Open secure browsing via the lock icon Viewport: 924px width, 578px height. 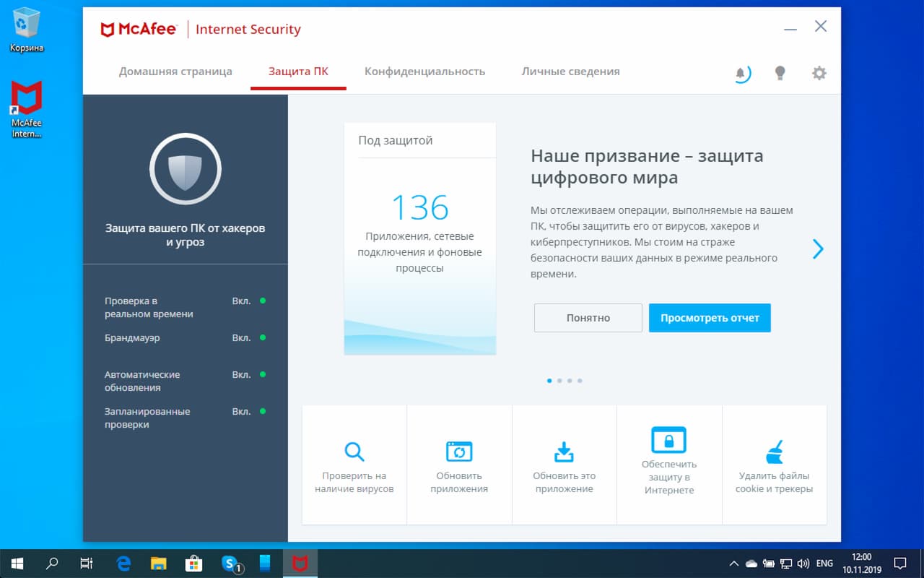coord(668,441)
